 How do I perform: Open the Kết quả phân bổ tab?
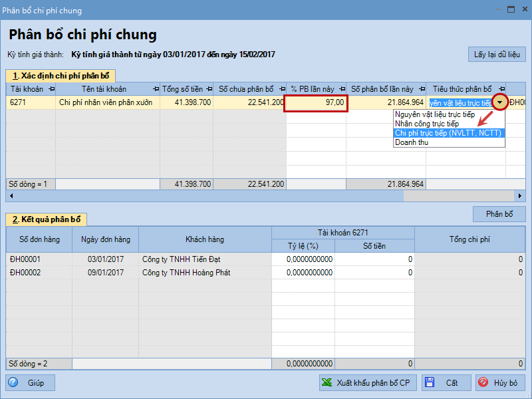click(x=47, y=219)
